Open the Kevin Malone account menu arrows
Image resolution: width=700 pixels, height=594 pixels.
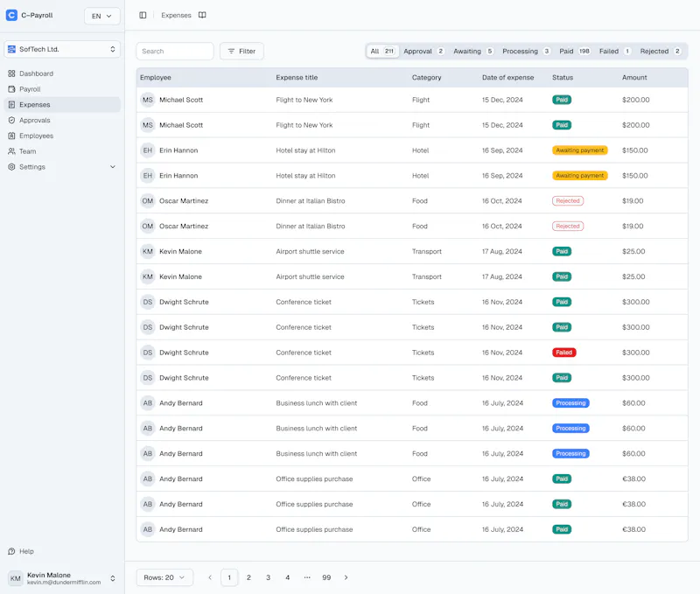pyautogui.click(x=113, y=578)
